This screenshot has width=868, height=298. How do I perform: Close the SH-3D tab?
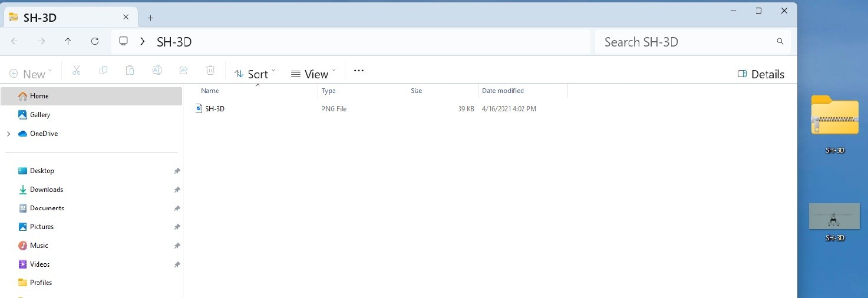coord(126,18)
